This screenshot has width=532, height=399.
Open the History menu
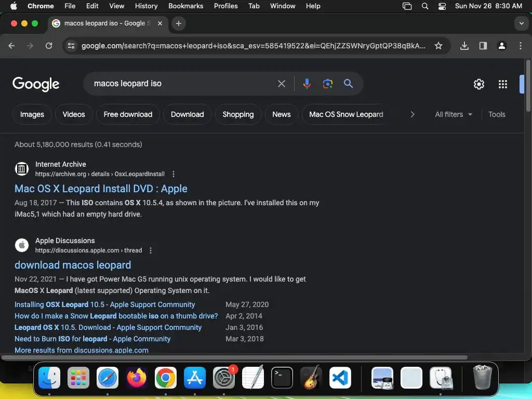146,6
